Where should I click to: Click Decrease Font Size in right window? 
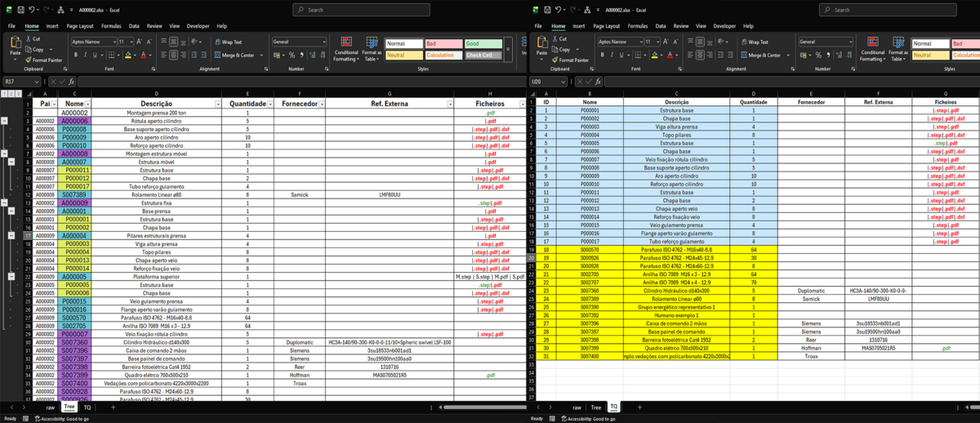click(675, 42)
